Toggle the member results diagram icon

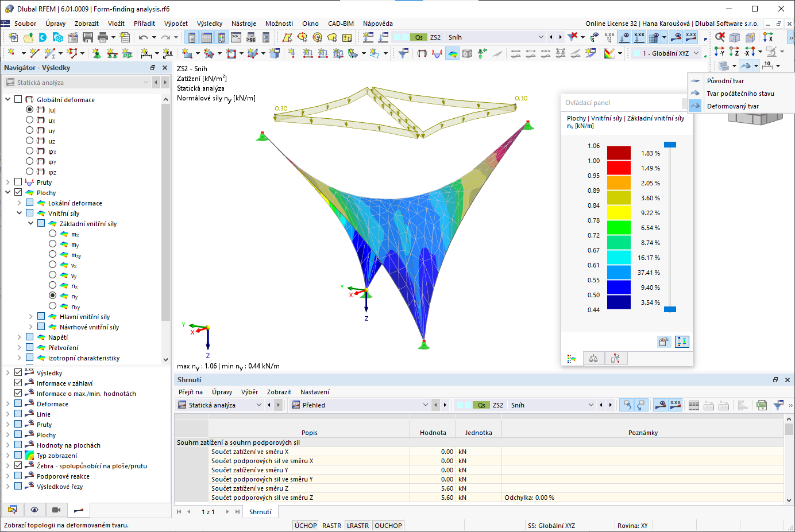[437, 53]
